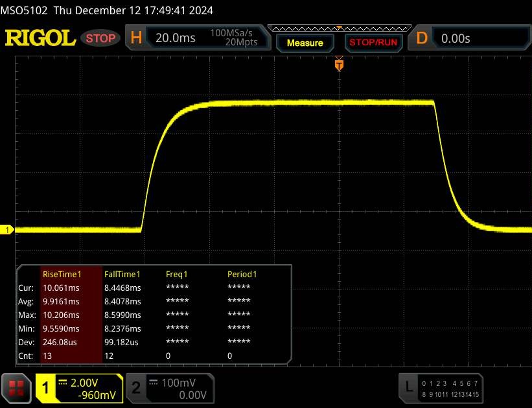This screenshot has height=408, width=532.
Task: Select the 20.0ms timebase value
Action: click(x=176, y=38)
